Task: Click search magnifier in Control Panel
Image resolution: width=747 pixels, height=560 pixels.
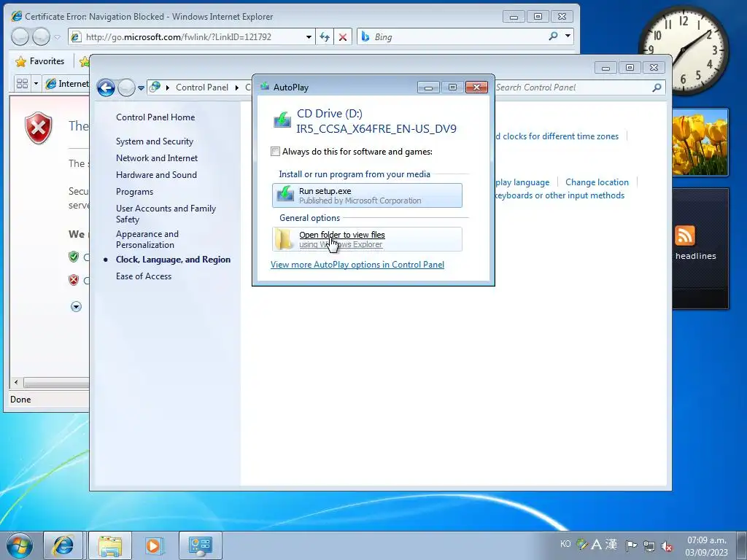Action: [657, 87]
